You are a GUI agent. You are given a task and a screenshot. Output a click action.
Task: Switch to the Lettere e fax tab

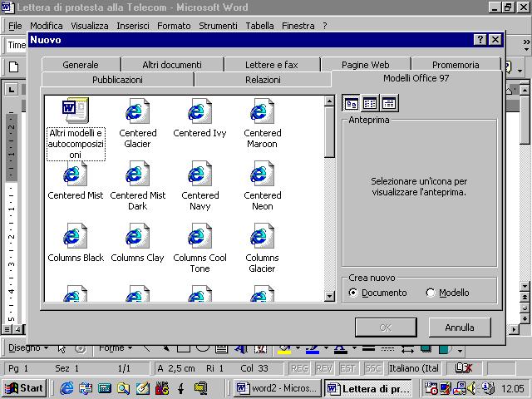[x=272, y=65]
